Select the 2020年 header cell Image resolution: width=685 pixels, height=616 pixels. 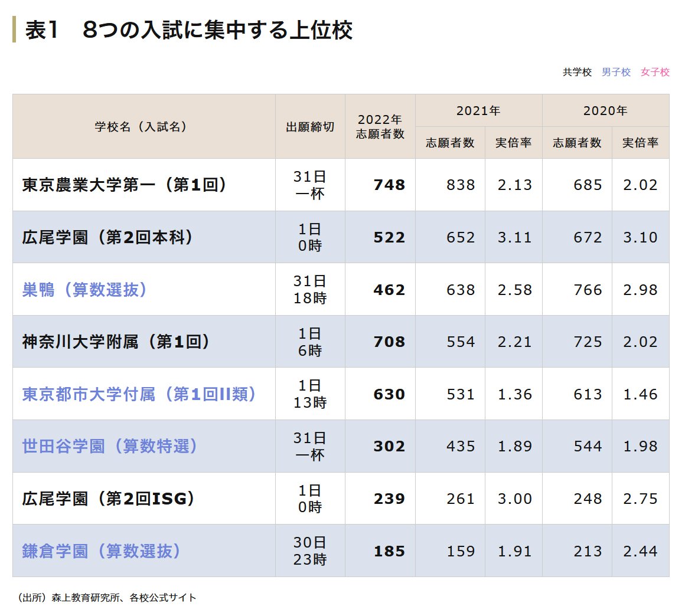[605, 110]
